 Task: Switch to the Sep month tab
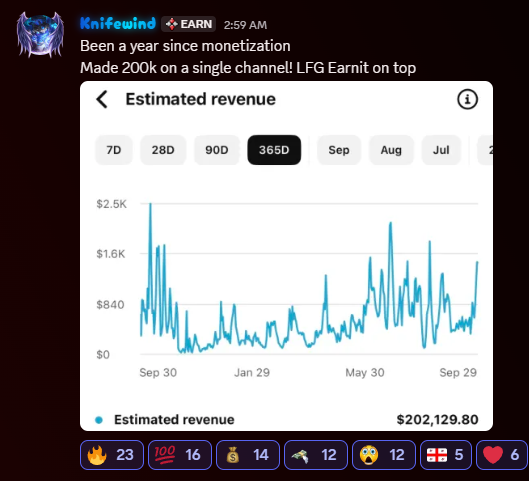[339, 150]
